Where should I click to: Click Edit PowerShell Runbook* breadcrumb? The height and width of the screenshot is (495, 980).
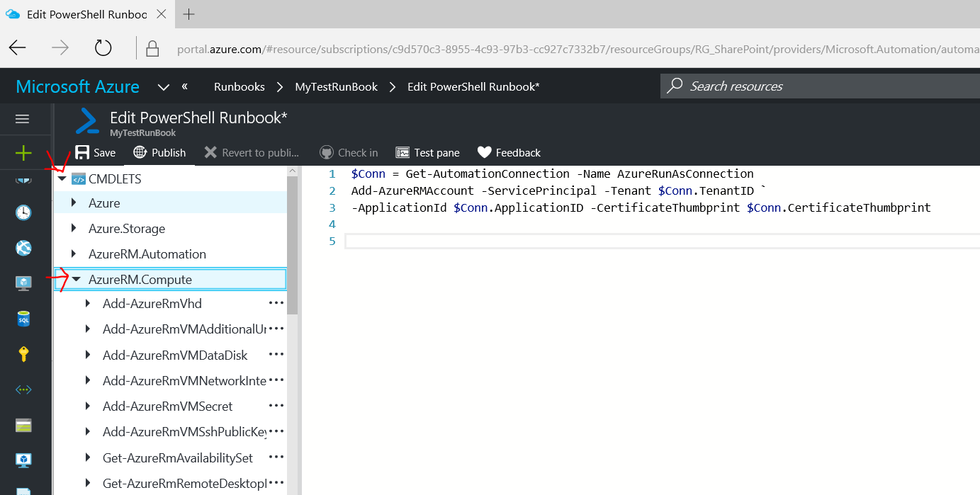473,86
